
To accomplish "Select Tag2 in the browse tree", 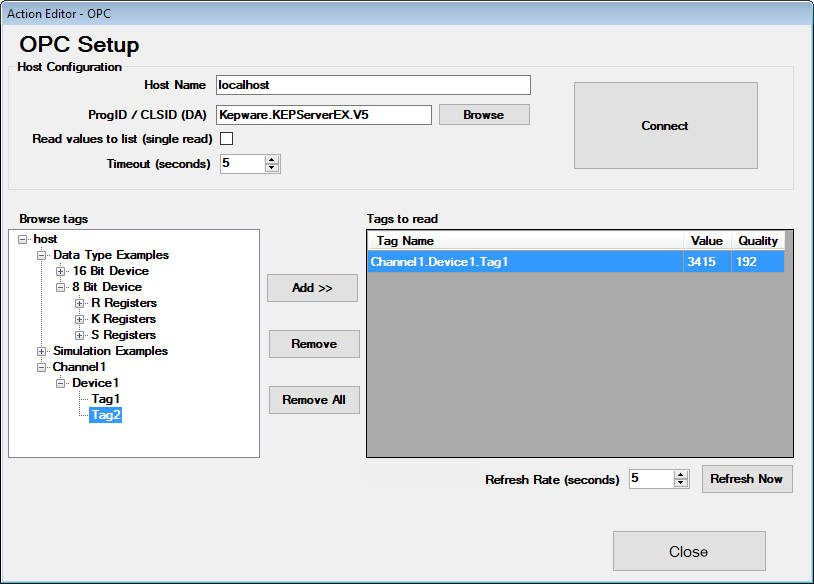I will click(x=105, y=415).
